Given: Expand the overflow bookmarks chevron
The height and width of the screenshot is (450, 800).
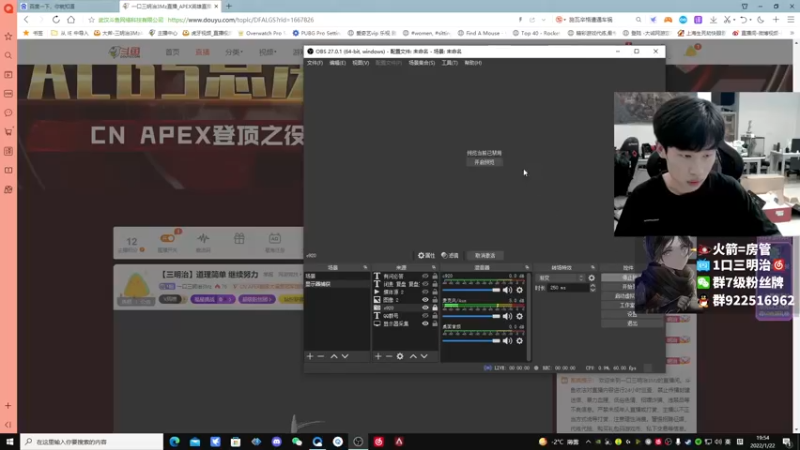Looking at the screenshot, I should [793, 33].
